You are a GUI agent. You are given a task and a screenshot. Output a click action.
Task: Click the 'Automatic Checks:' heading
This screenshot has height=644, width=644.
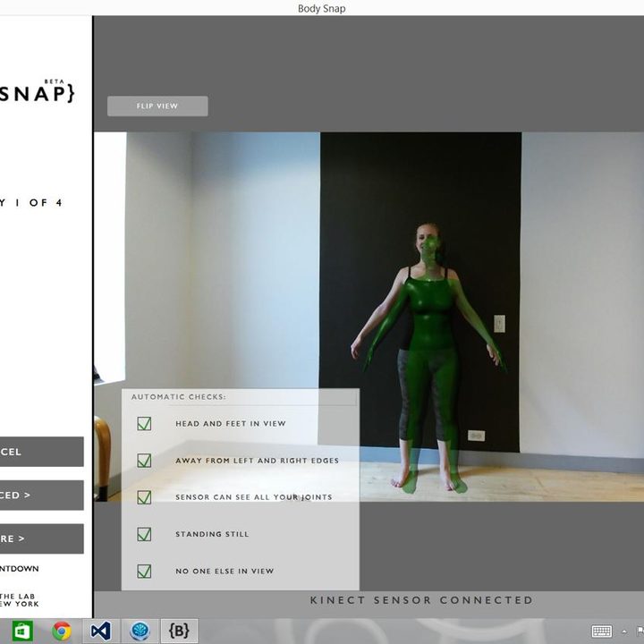point(179,397)
